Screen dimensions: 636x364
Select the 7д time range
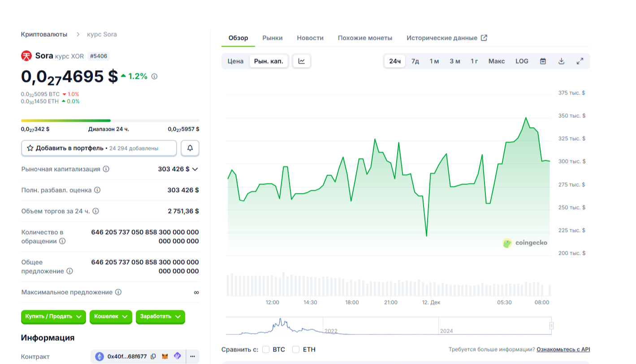coord(415,61)
